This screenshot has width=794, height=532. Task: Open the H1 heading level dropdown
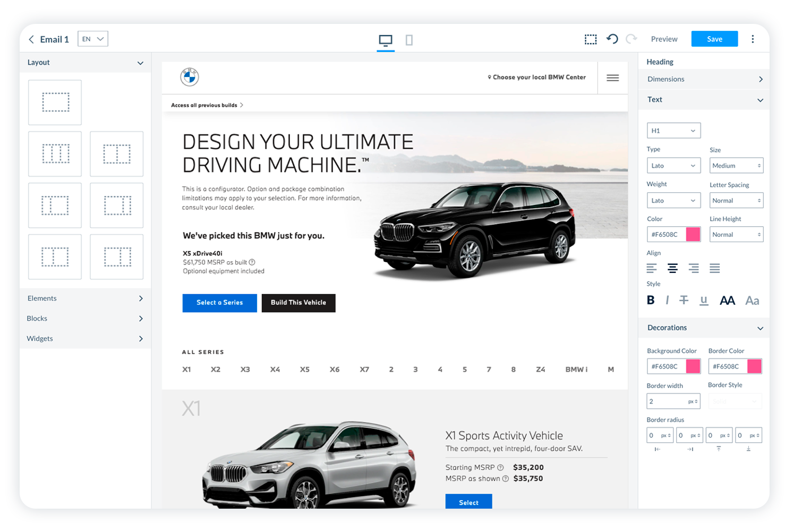click(673, 131)
